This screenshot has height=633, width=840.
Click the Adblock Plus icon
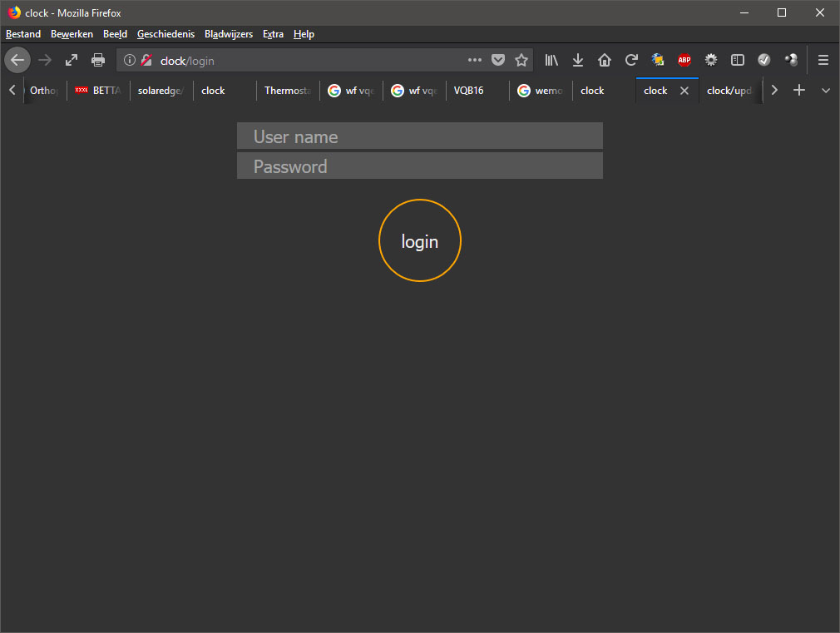click(x=684, y=60)
